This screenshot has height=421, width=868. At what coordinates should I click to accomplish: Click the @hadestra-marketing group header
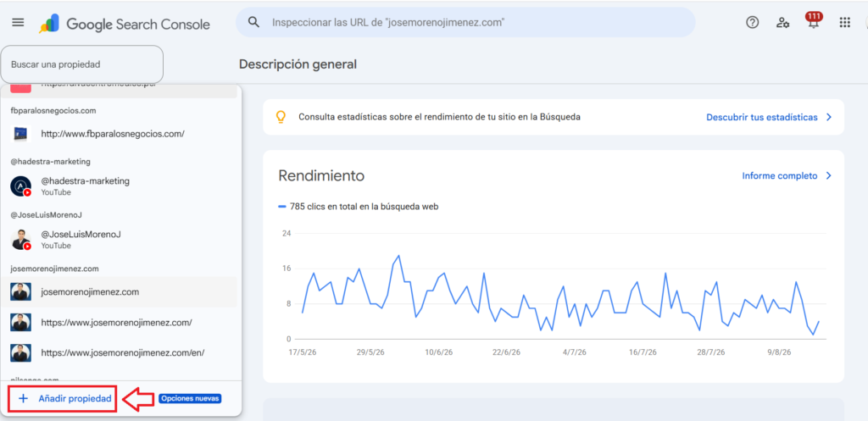[x=50, y=162]
